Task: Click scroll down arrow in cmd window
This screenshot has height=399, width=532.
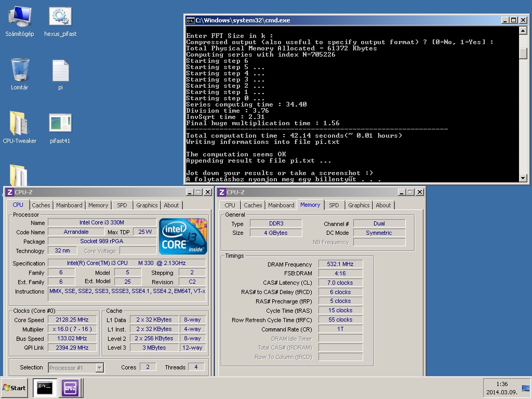Action: pos(523,178)
